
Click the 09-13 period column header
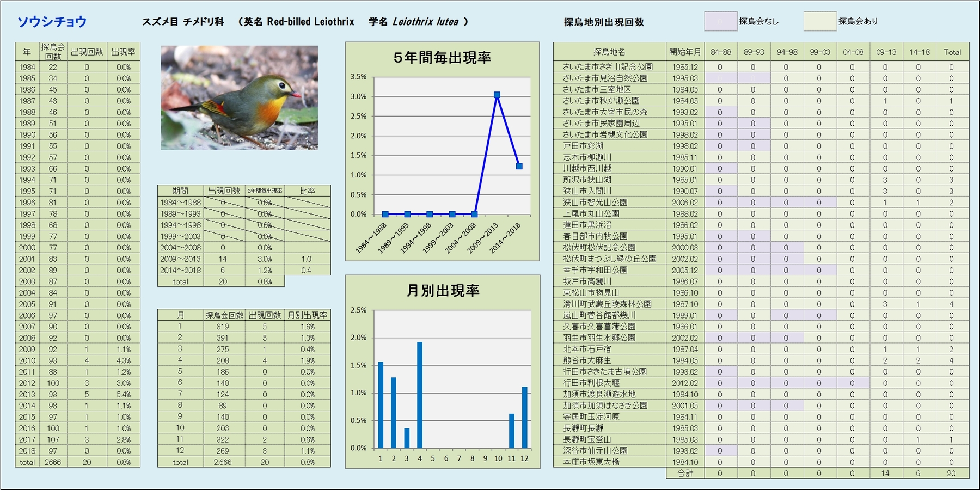tap(886, 52)
